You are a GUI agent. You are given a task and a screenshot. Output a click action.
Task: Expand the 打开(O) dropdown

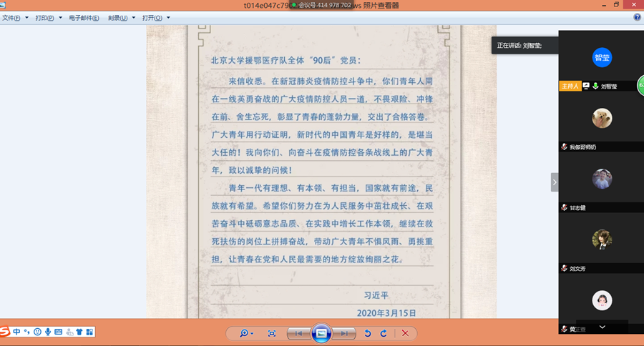pos(156,18)
